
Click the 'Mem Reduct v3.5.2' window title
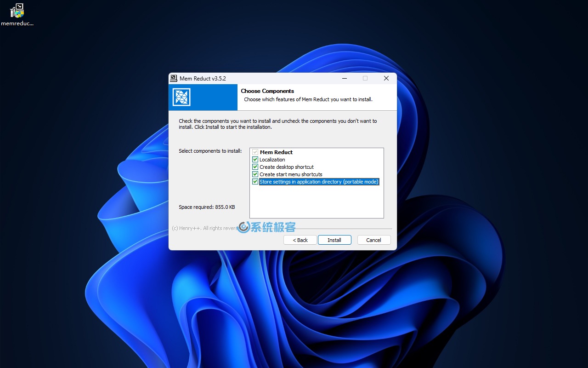[203, 78]
